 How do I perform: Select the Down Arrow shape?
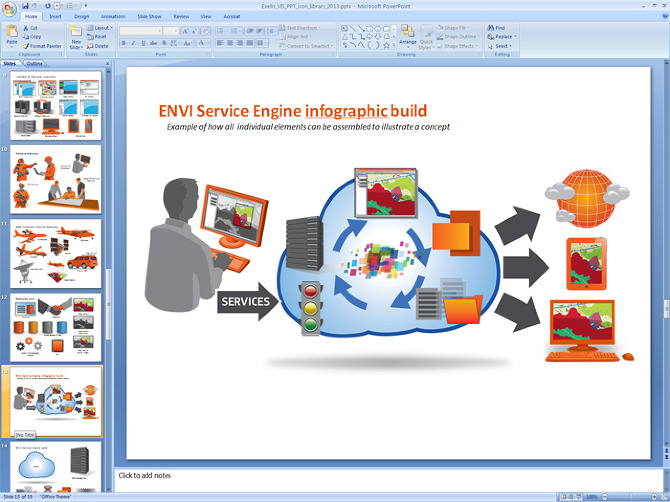tap(378, 37)
